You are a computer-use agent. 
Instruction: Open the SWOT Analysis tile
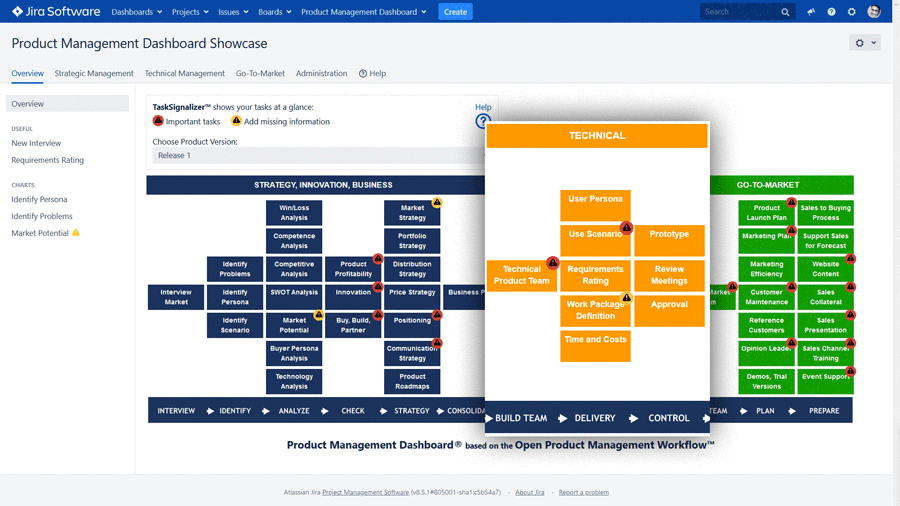pos(294,297)
